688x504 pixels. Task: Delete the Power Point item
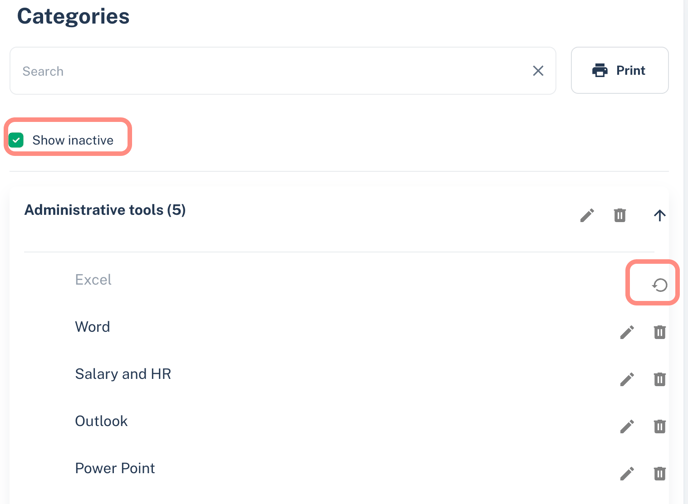(x=659, y=474)
